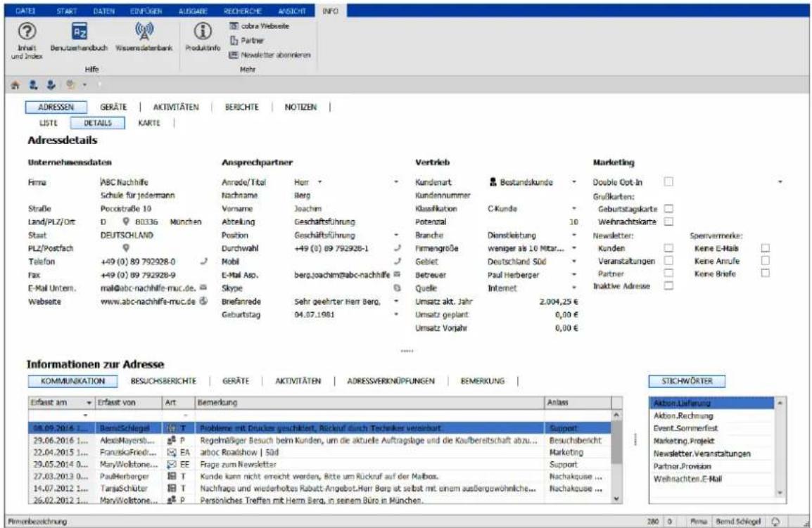Open the Wissensdatenbank icon
The height and width of the screenshot is (528, 812).
tap(144, 32)
